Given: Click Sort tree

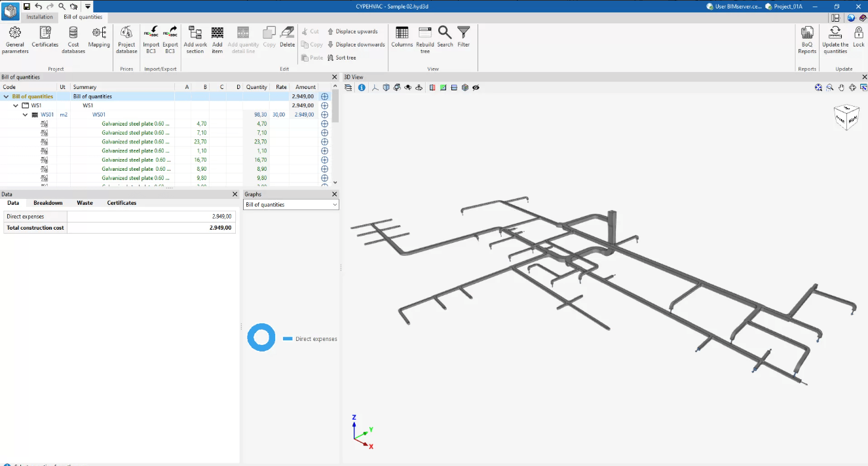Looking at the screenshot, I should pyautogui.click(x=341, y=58).
